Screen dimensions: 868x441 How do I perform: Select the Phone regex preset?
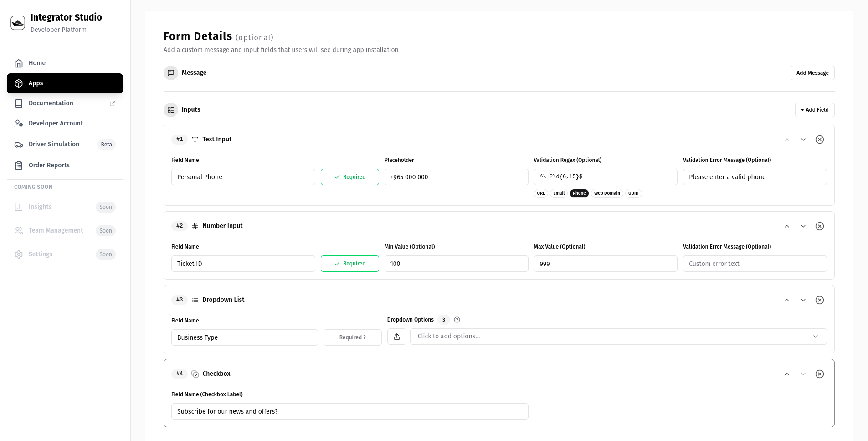[x=579, y=193]
